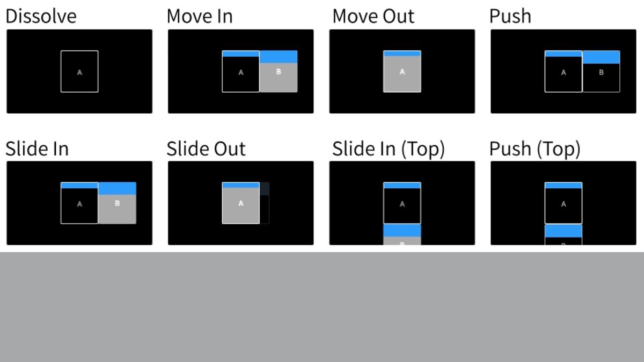644x362 pixels.
Task: Click the Move In label
Action: click(200, 16)
